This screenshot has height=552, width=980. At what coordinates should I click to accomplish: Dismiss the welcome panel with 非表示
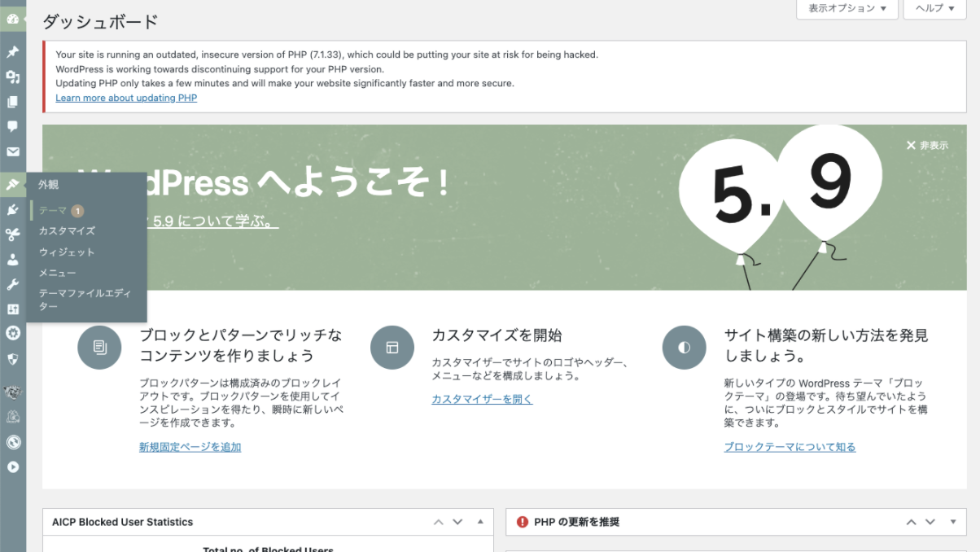(x=927, y=146)
